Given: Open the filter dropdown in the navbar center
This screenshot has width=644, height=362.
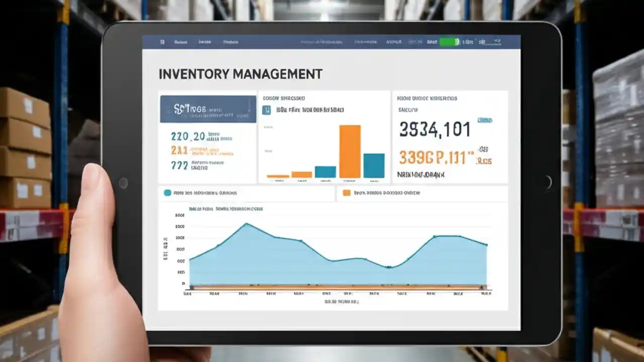Looking at the screenshot, I should coord(322,42).
